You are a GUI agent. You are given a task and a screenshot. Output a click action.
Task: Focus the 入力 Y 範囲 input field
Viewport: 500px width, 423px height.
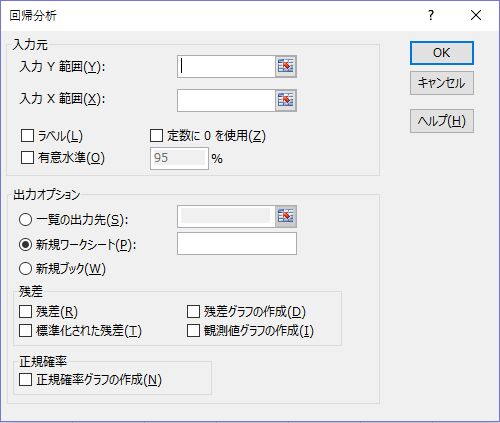226,66
